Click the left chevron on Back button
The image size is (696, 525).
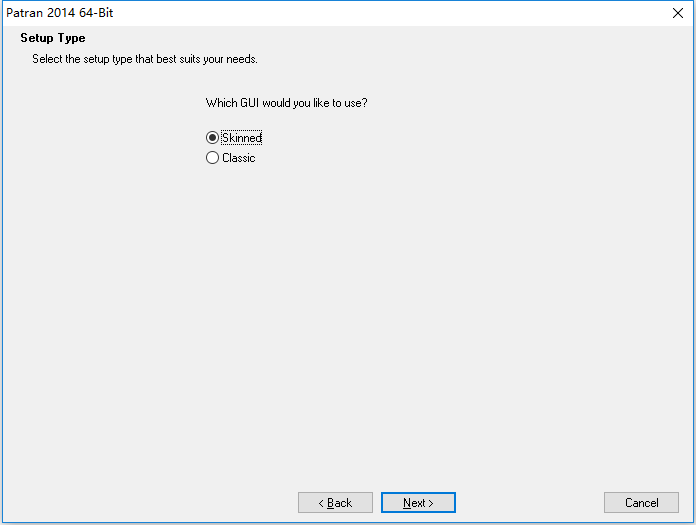321,503
